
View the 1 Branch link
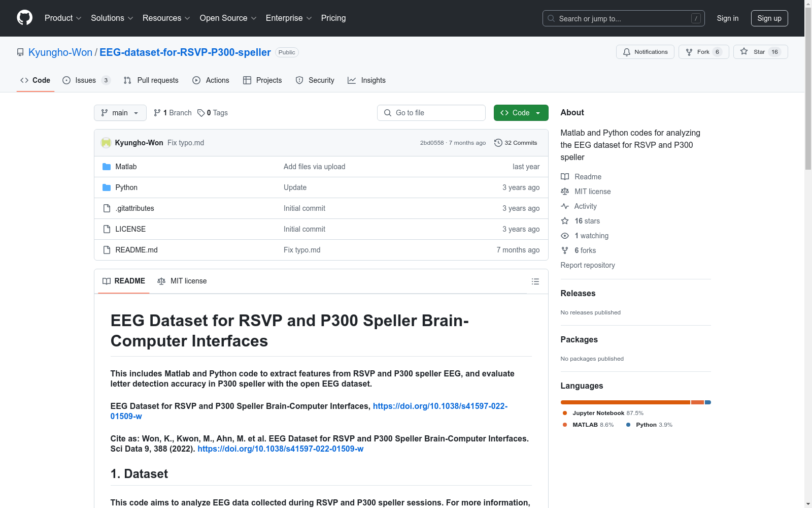(x=173, y=113)
